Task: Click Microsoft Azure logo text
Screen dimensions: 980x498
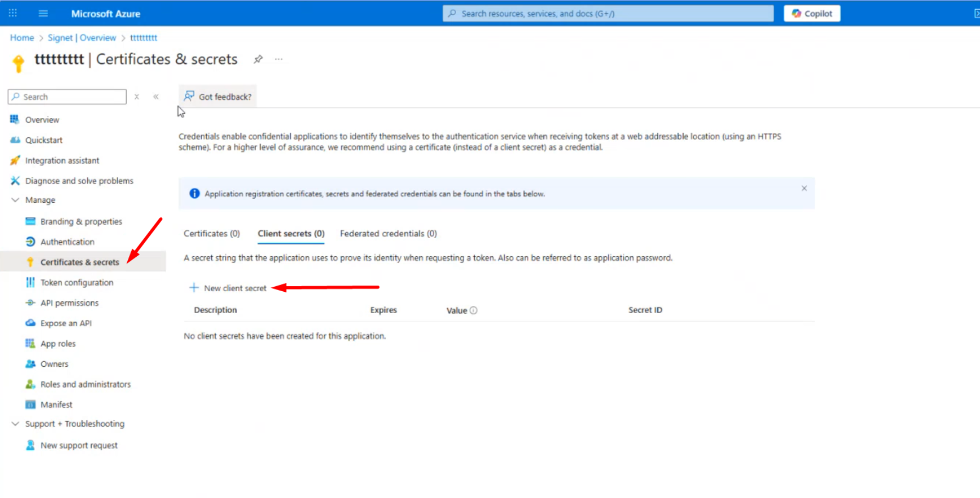Action: click(105, 14)
